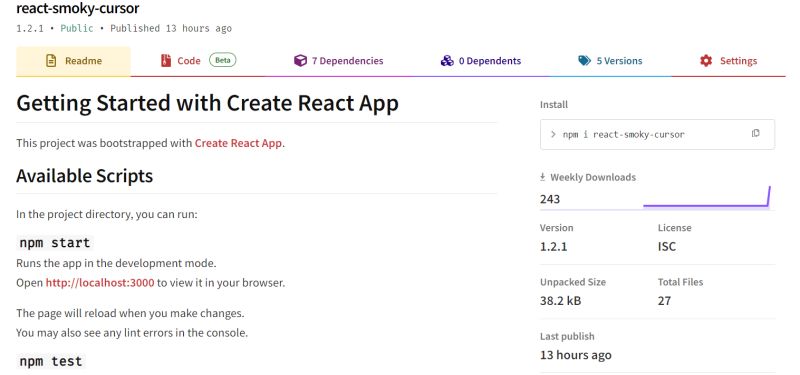The width and height of the screenshot is (800, 375).
Task: Click the Readme document icon
Action: coord(51,61)
